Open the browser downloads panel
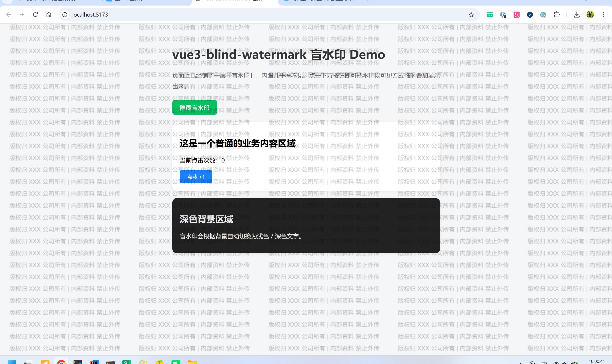This screenshot has height=364, width=612. click(x=577, y=15)
